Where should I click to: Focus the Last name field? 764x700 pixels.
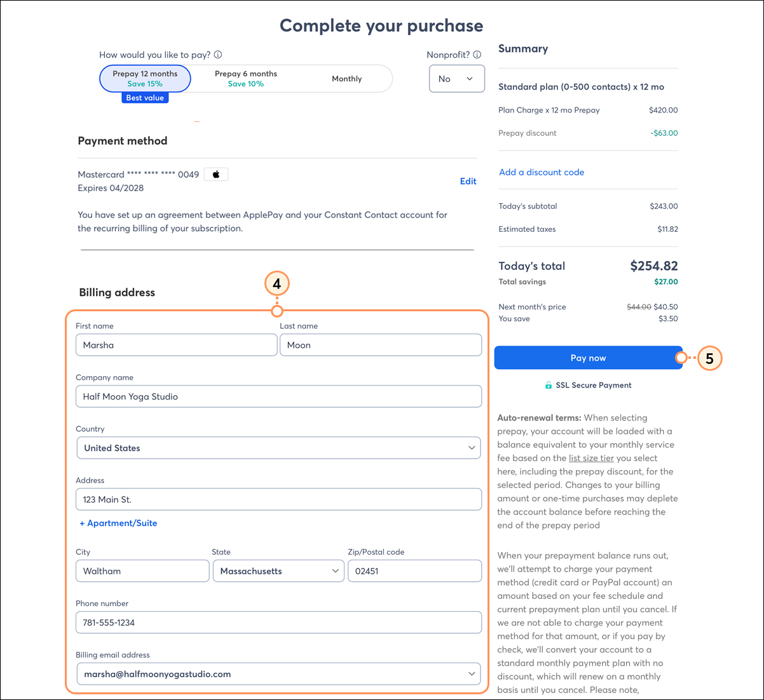point(381,345)
